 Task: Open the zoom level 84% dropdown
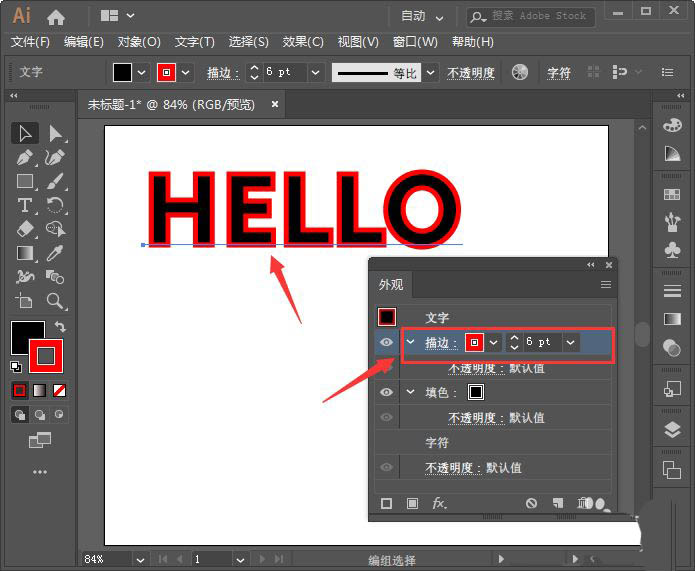click(140, 560)
